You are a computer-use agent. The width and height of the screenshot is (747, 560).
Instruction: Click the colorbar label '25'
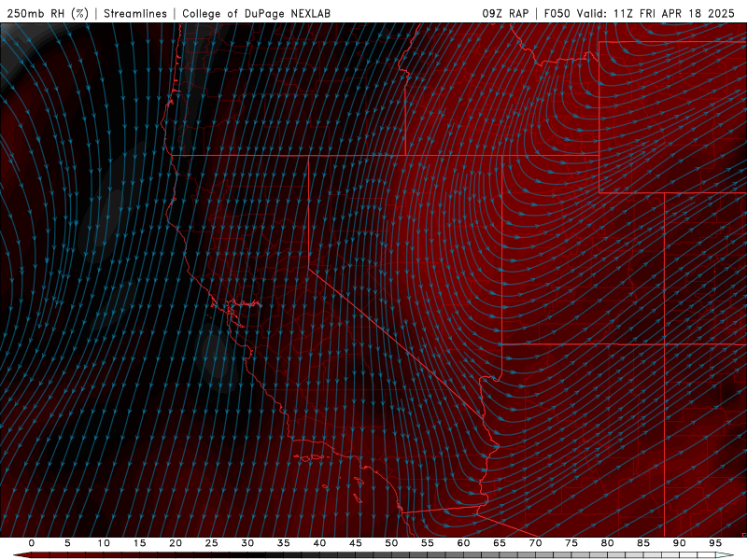pyautogui.click(x=212, y=543)
